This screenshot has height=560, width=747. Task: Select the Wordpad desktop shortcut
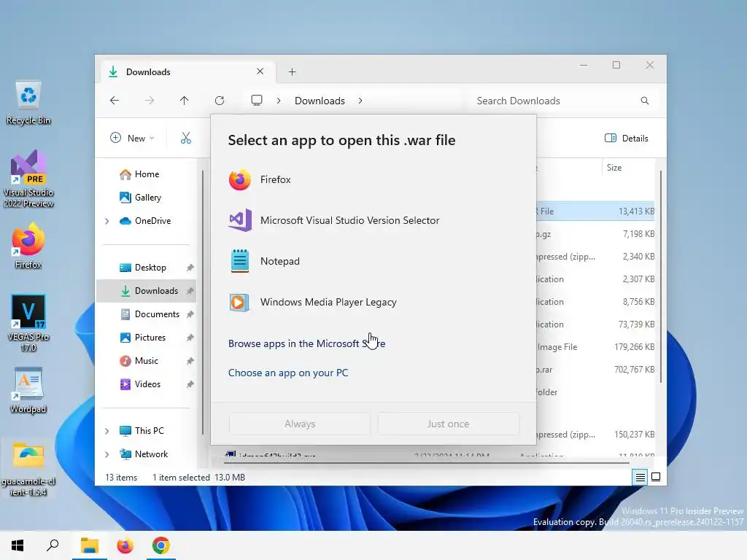28,391
